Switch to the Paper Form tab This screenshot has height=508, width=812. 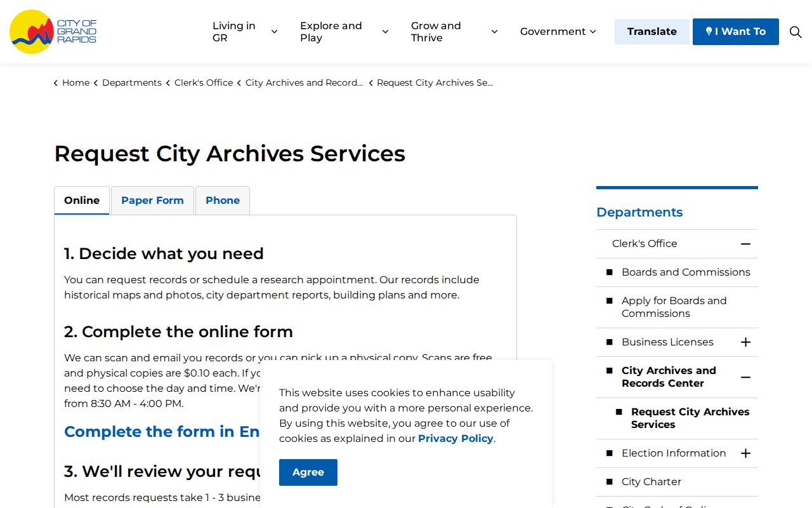152,200
